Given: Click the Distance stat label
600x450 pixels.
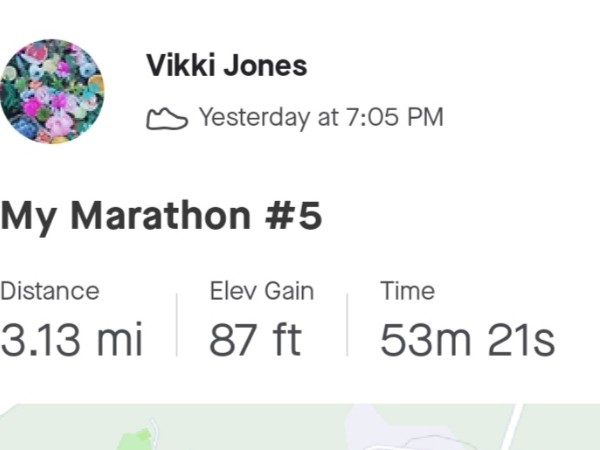Looking at the screenshot, I should tap(50, 291).
